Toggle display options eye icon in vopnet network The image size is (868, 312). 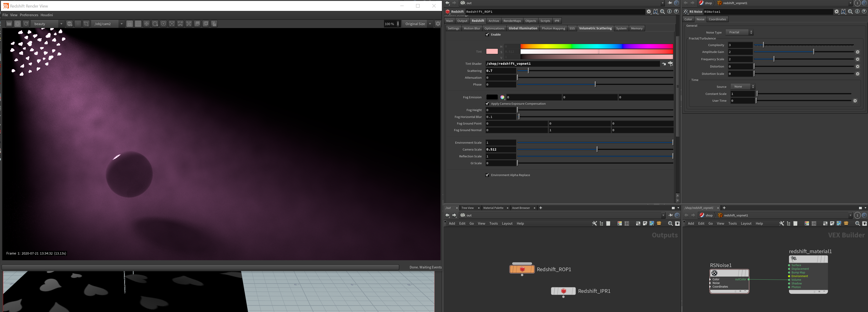pos(864,224)
